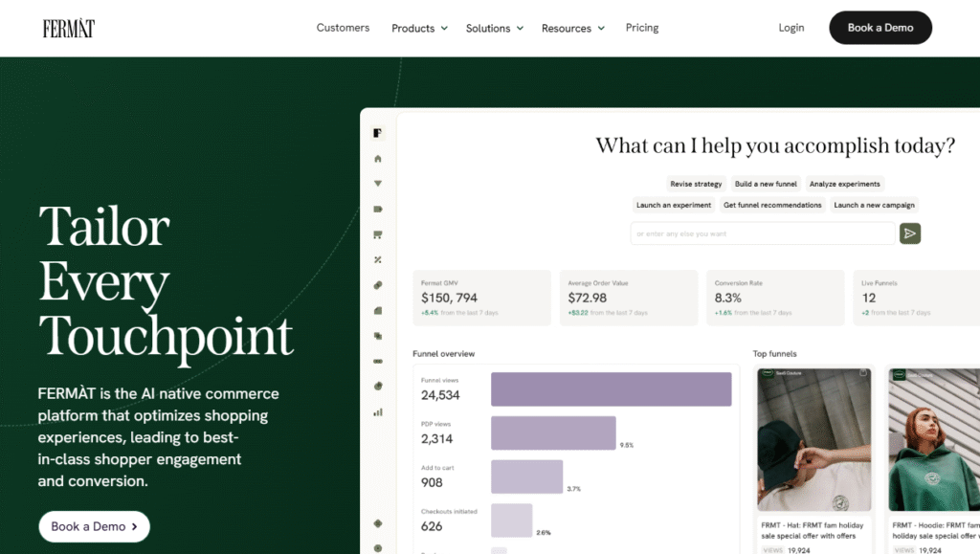Click the 'What can I help you accomplish today?' heading
Screen dimensions: 980x554
point(775,145)
